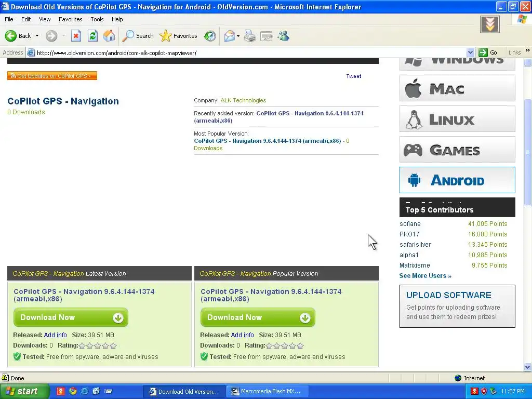Click contributor safarisilver
Screen dimensions: 532x399
pyautogui.click(x=415, y=245)
